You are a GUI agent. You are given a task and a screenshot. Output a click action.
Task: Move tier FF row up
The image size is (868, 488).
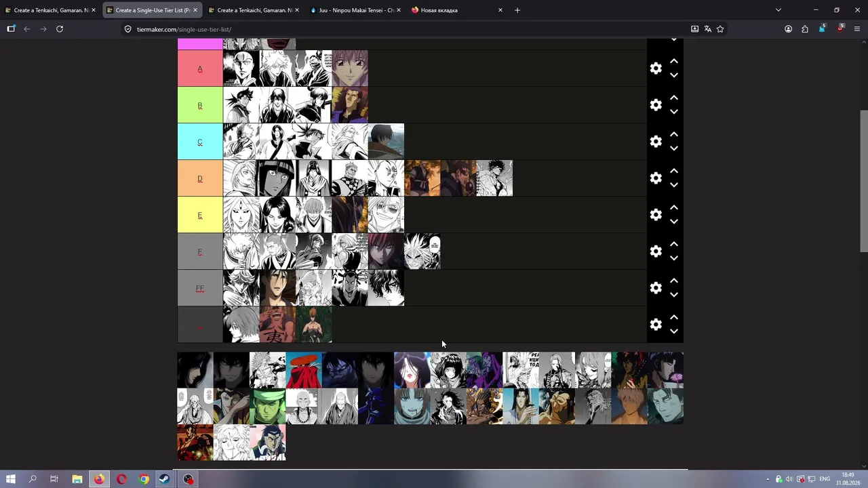point(674,281)
